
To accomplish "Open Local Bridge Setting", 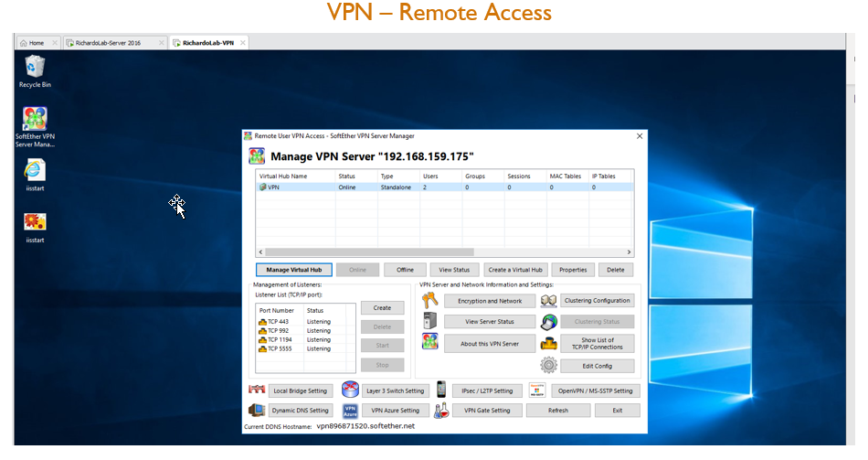I will click(x=300, y=390).
